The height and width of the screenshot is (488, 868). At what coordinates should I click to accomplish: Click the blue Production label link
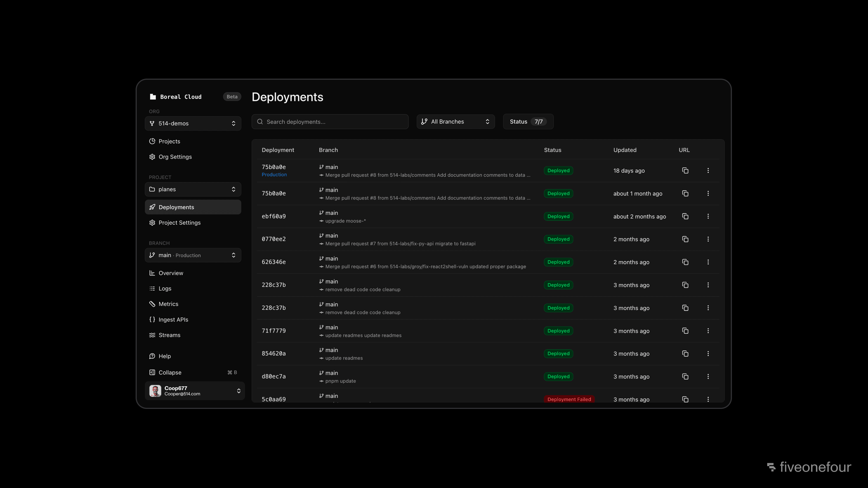(x=274, y=175)
